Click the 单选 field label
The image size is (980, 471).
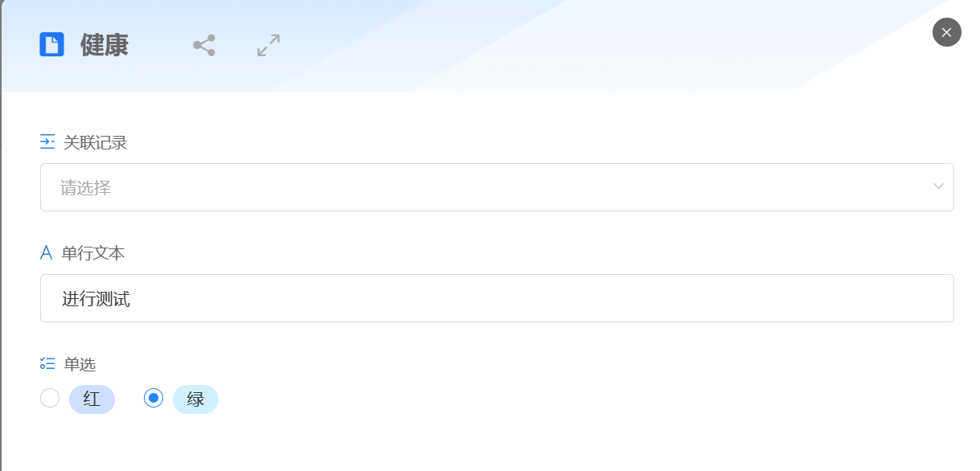80,364
